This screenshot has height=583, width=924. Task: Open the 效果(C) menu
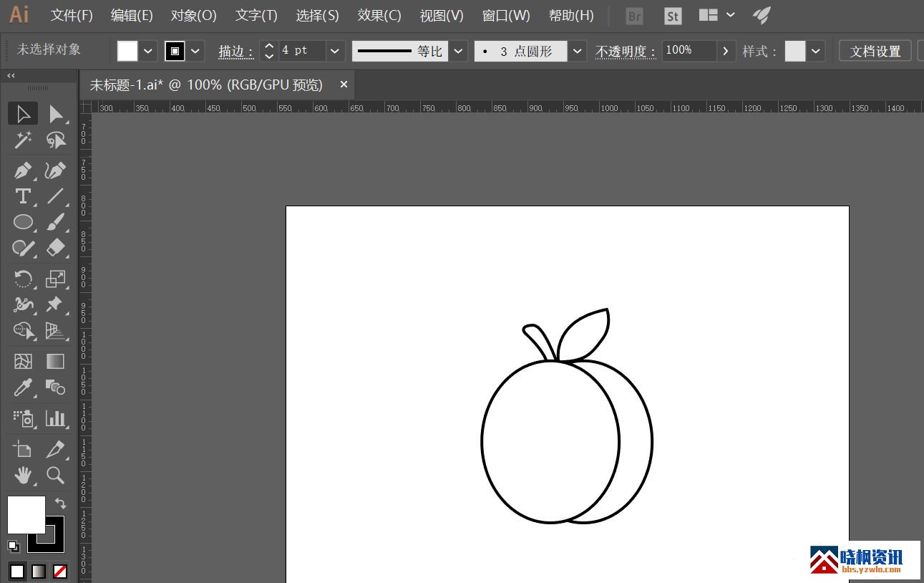tap(379, 15)
